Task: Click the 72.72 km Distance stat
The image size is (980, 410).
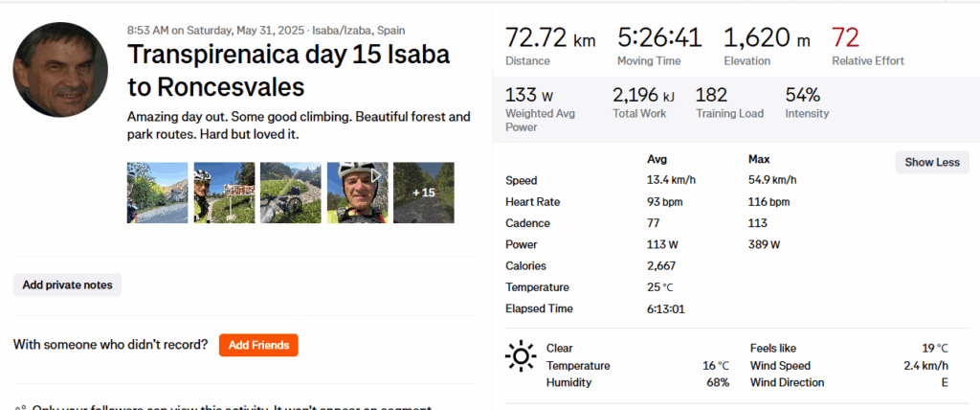Action: point(550,46)
